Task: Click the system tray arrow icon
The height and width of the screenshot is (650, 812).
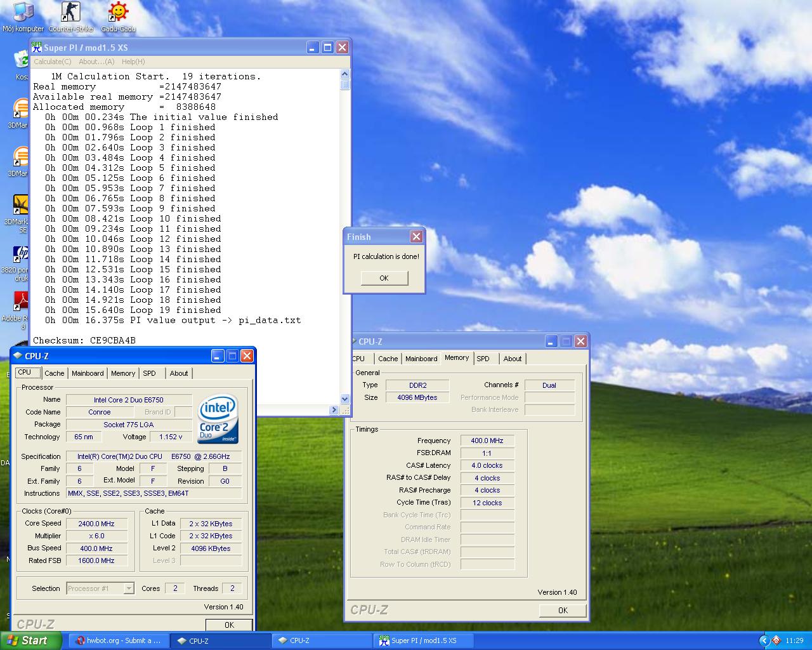Action: (x=764, y=640)
